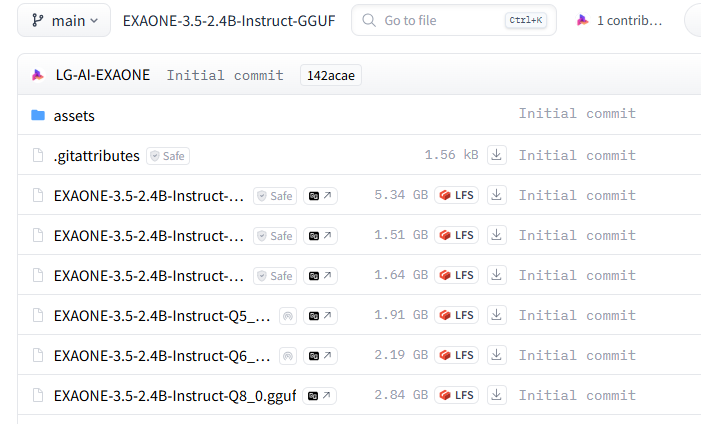
Task: Open the main branch dropdown
Action: coord(64,21)
